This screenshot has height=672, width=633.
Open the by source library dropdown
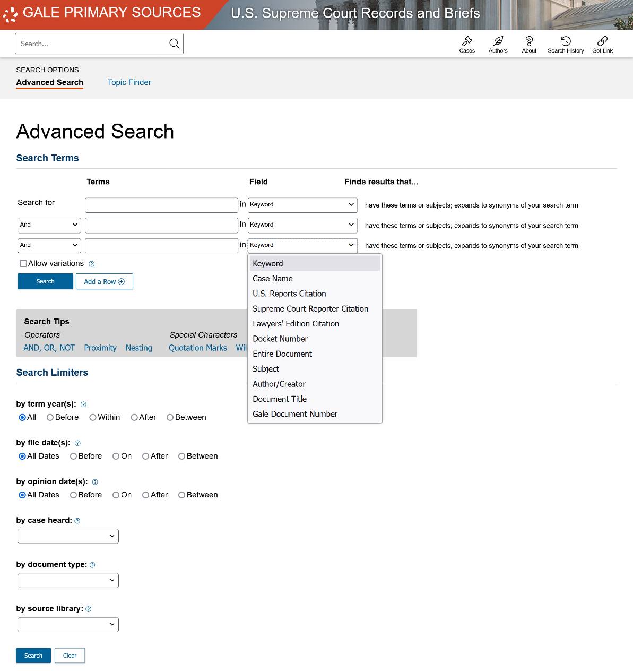(68, 625)
